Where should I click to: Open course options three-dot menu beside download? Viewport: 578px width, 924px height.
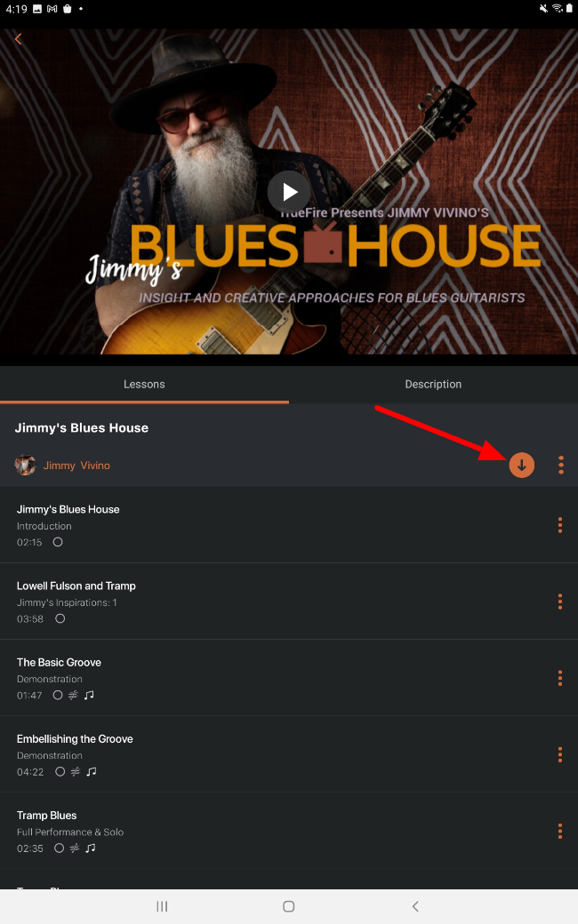pos(561,465)
